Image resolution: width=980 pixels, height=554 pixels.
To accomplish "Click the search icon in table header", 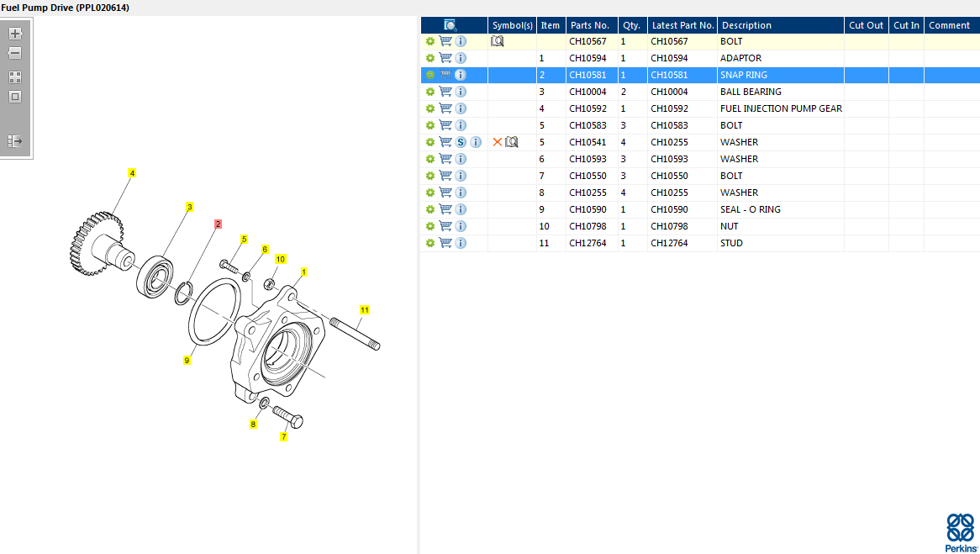I will tap(450, 25).
